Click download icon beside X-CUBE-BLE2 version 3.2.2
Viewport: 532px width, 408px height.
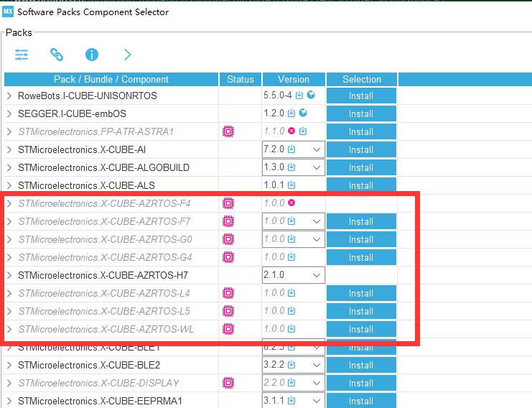[291, 365]
